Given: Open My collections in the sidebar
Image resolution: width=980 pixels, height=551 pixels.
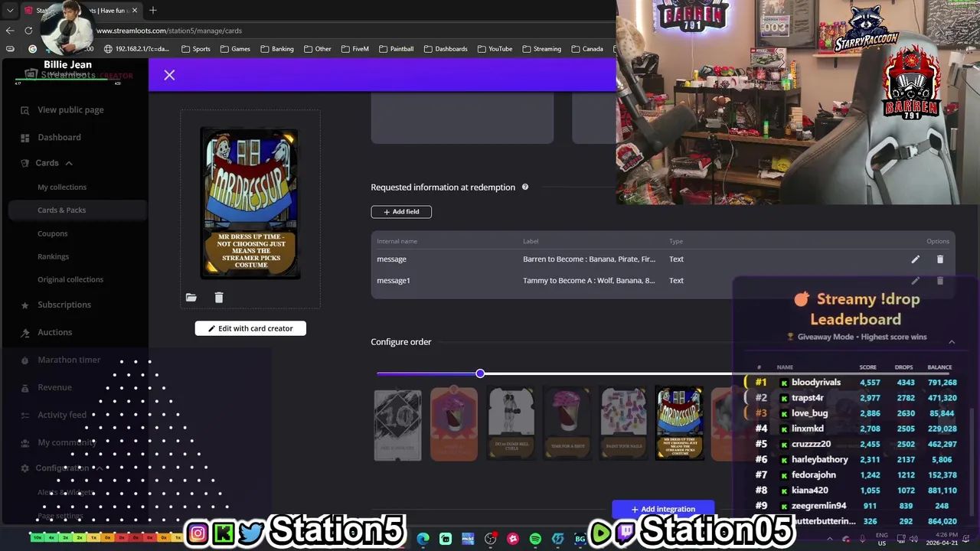Looking at the screenshot, I should tap(62, 187).
